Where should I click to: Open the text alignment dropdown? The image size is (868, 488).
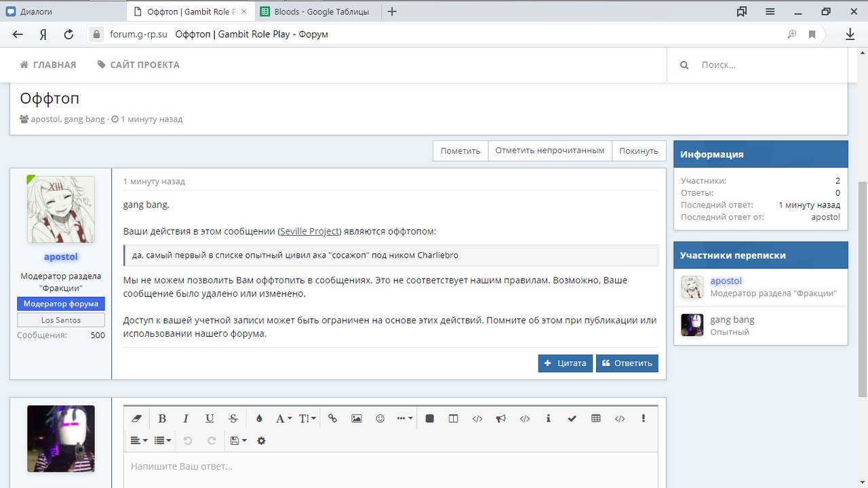pos(139,441)
